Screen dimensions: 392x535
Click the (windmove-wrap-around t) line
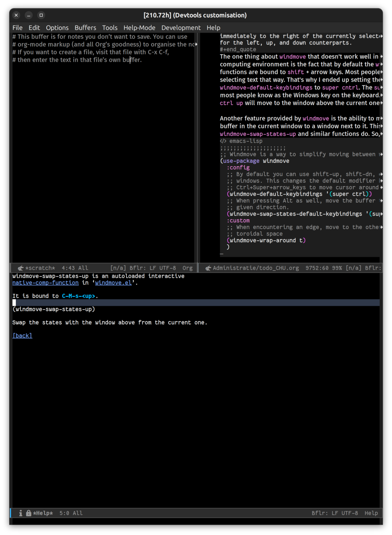pyautogui.click(x=266, y=241)
